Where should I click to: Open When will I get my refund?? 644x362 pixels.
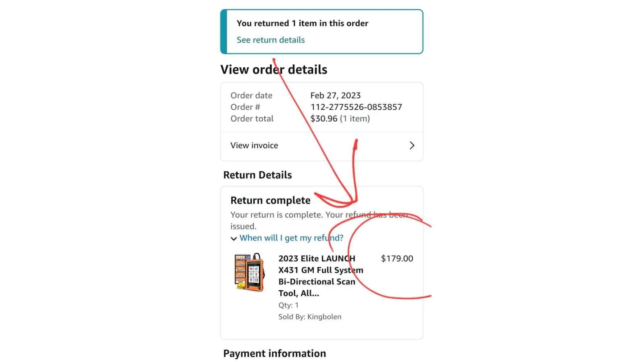[x=291, y=238]
